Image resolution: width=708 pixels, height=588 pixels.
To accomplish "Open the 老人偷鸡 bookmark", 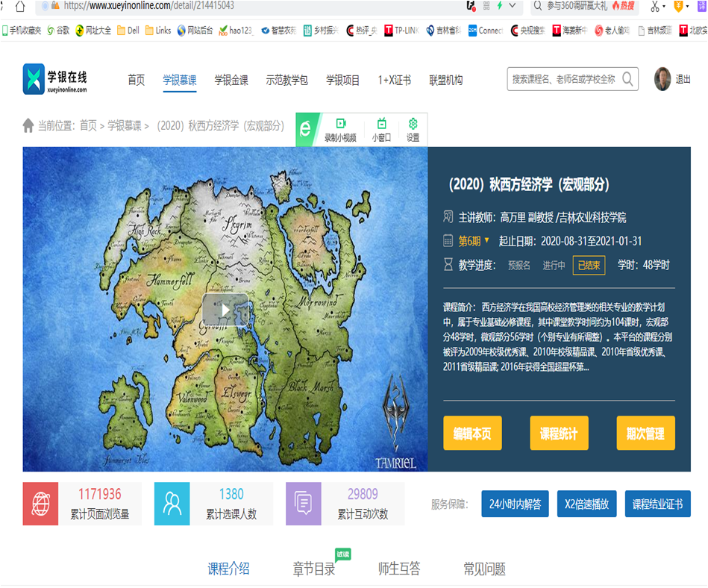I will click(x=612, y=31).
